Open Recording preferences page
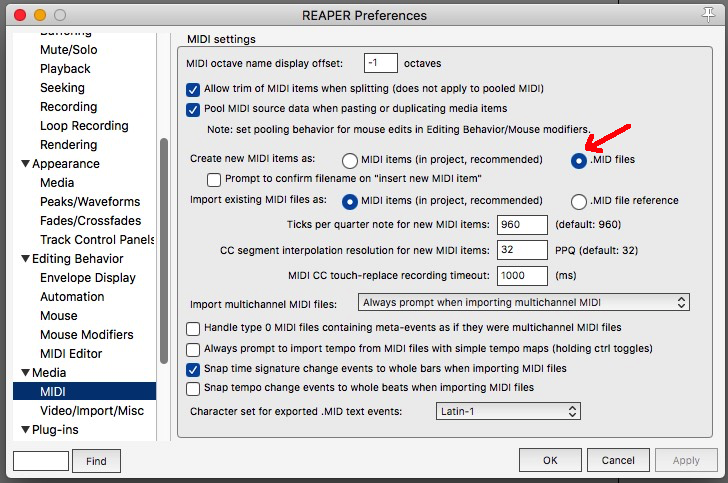 coord(69,107)
